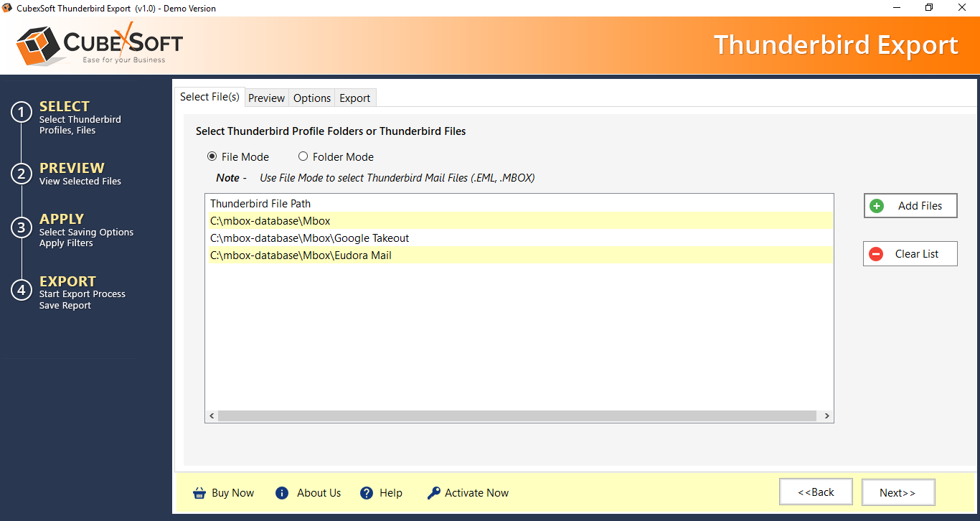Select the Eudora Mail path row
Screen dimensions: 980x521
coord(521,255)
